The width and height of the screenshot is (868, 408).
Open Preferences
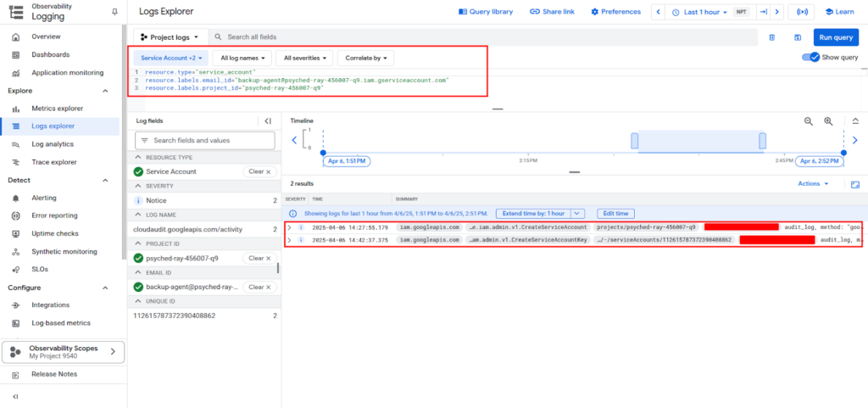[x=615, y=12]
